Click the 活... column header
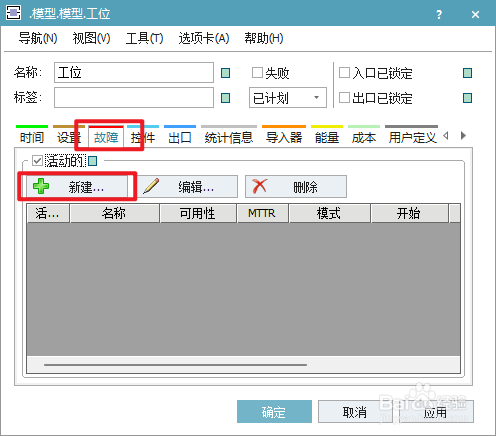Viewport: 496px width, 436px height. pos(48,213)
